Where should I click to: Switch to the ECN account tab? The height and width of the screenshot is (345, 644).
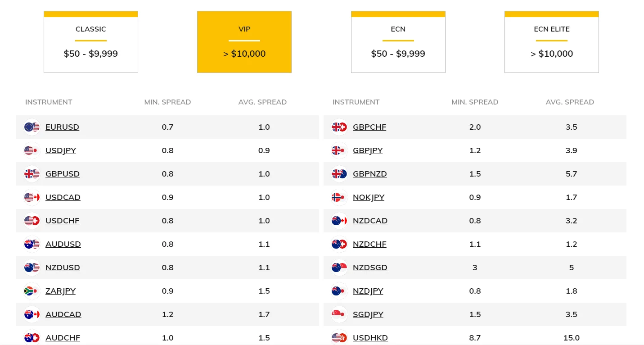click(398, 41)
